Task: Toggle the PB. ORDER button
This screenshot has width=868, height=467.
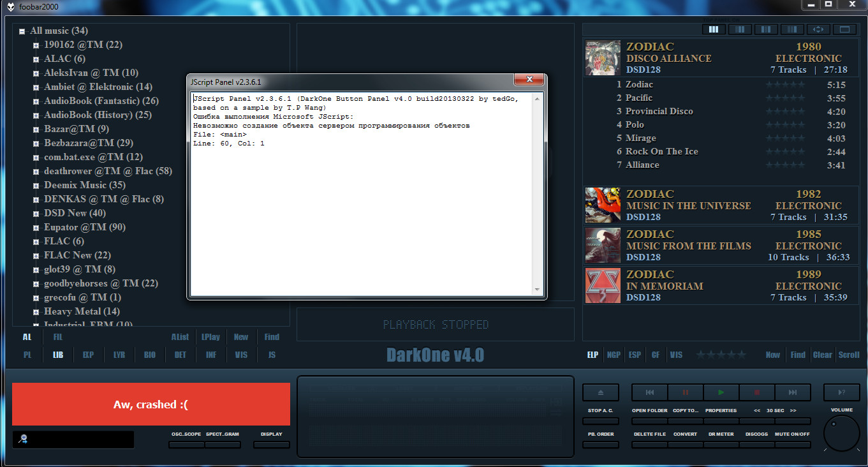Action: click(600, 445)
